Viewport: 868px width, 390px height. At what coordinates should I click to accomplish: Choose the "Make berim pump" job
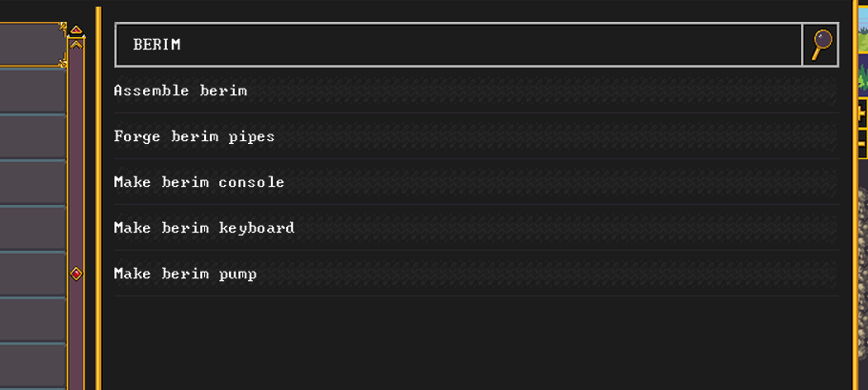[185, 274]
